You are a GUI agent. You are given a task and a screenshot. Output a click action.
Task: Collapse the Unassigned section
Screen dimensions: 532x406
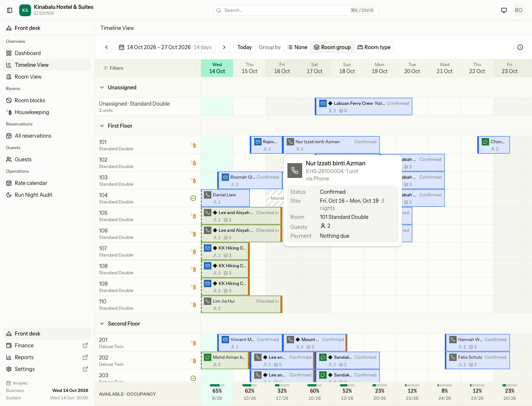point(102,87)
